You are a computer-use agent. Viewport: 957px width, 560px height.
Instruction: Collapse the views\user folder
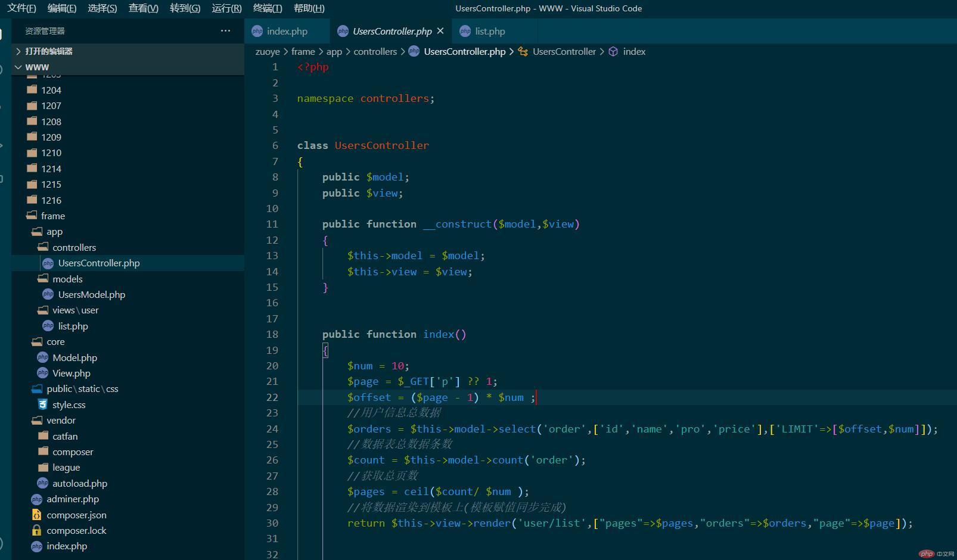pyautogui.click(x=128, y=310)
